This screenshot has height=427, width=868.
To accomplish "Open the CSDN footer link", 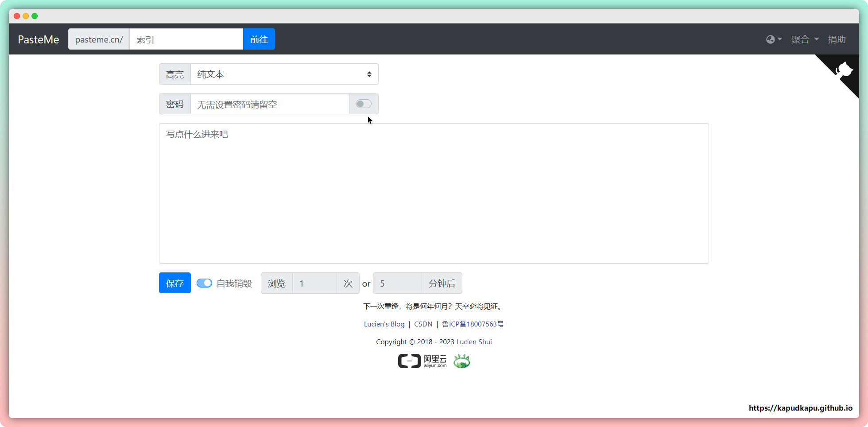I will (423, 324).
